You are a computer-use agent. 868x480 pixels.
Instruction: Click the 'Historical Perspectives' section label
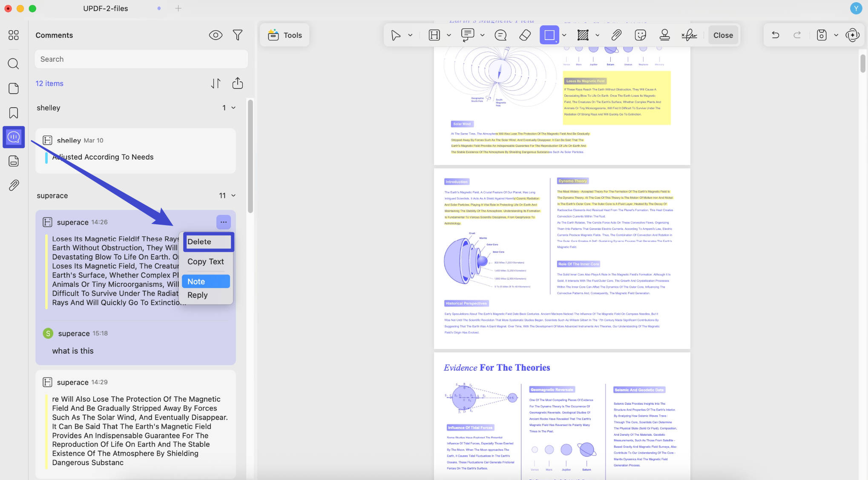point(466,303)
